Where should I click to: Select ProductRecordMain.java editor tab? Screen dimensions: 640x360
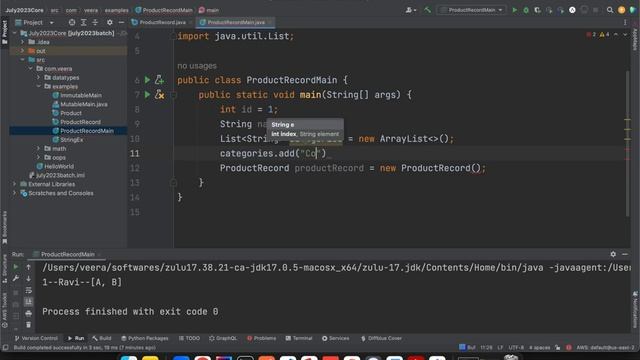(235, 22)
